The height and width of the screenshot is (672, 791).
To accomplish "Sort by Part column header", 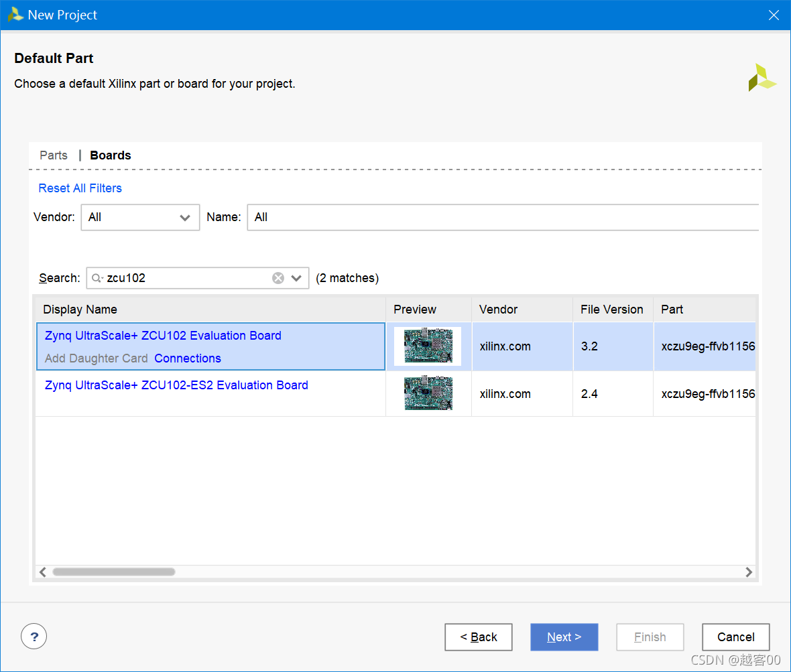I will point(705,310).
